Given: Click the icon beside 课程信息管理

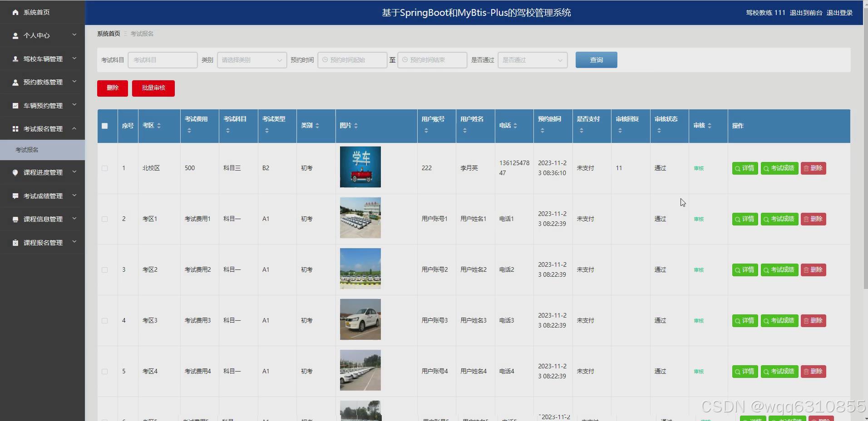Looking at the screenshot, I should click(x=15, y=219).
